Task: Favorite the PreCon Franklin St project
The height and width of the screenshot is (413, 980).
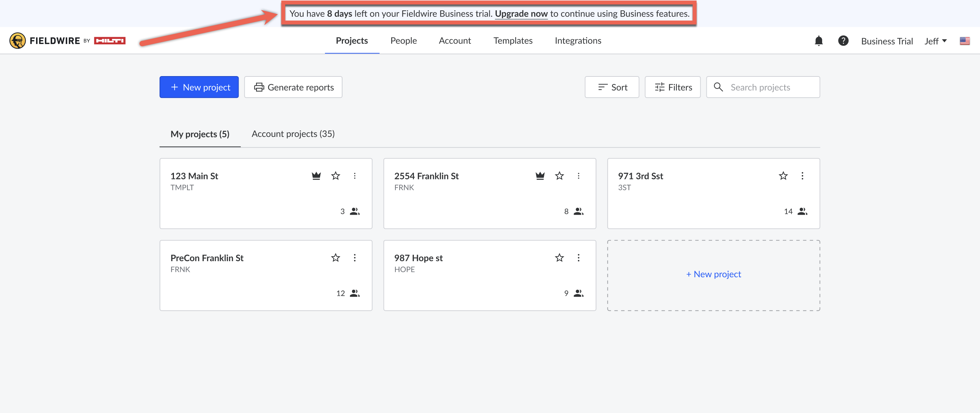Action: tap(335, 258)
